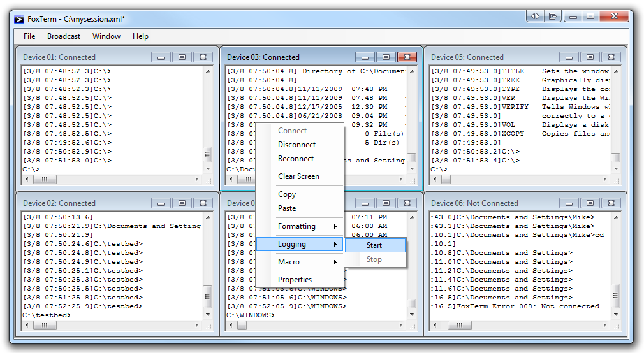
Task: Minimize the Device 01 pane
Action: (161, 57)
